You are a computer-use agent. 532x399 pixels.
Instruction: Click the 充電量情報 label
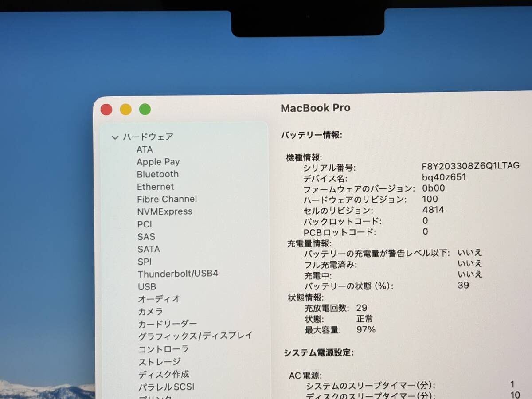pyautogui.click(x=309, y=243)
